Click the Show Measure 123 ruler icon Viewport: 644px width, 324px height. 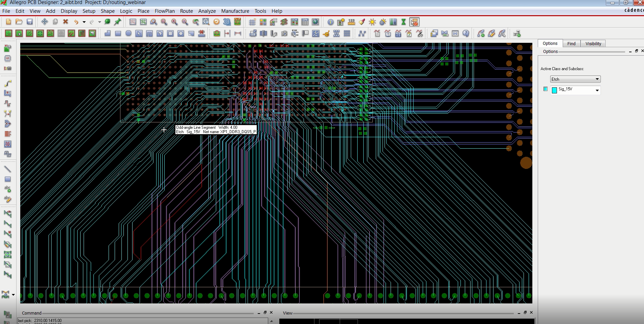[x=352, y=22]
